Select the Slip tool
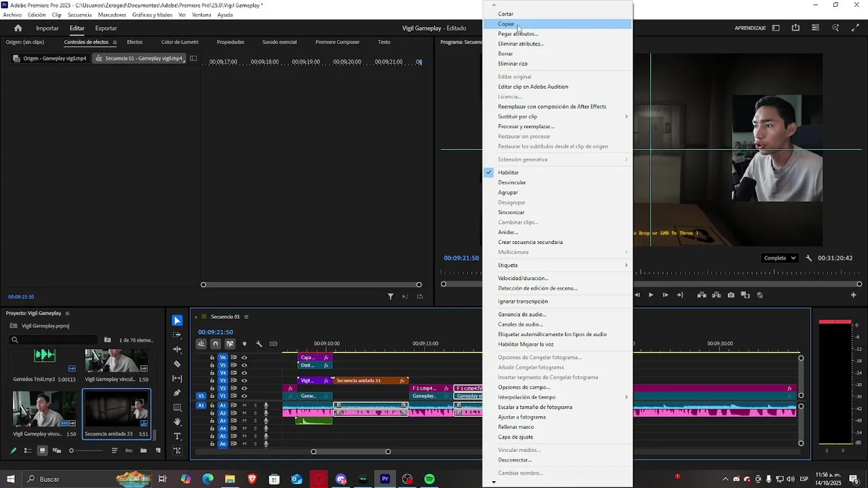Screen dimensions: 868x488 coord(177,378)
